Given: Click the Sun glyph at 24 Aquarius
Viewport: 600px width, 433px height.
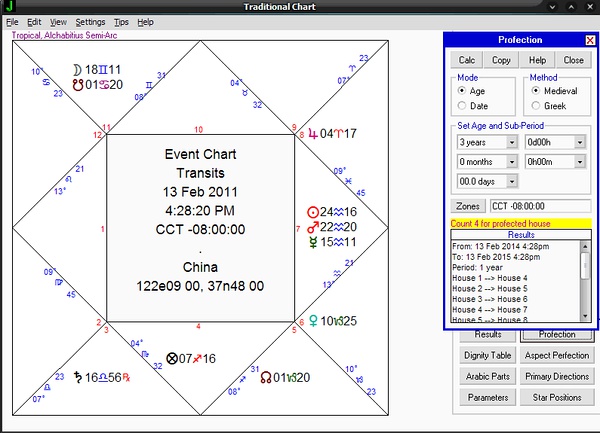Looking at the screenshot, I should click(312, 212).
